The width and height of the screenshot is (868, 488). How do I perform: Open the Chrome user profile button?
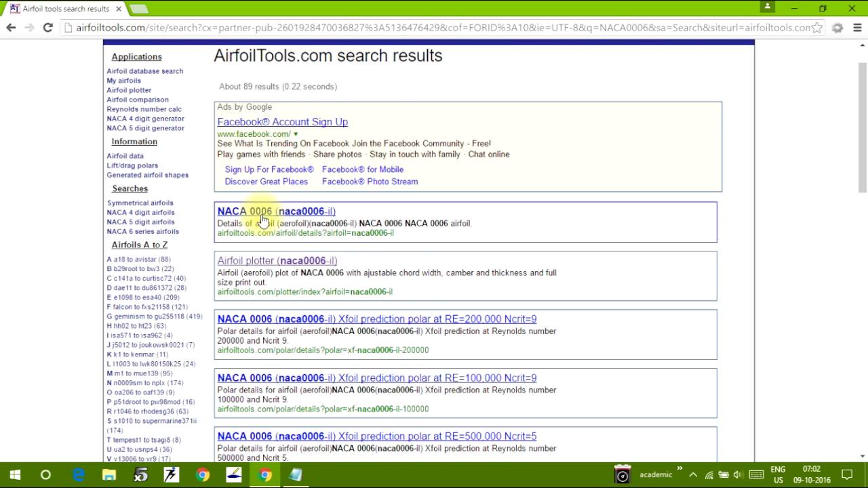click(x=768, y=7)
